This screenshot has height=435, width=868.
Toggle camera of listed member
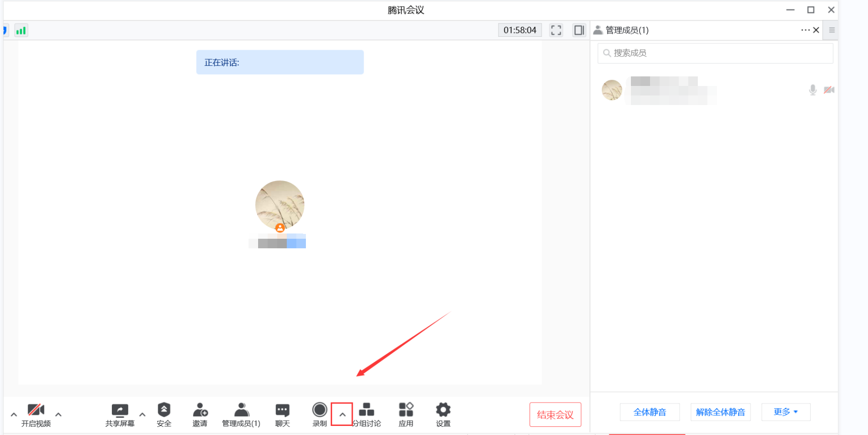pos(829,90)
